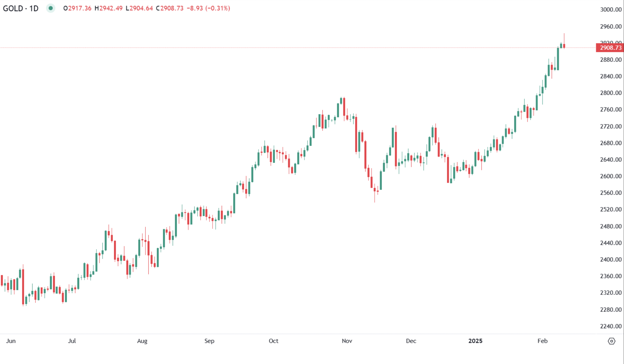Screen dimensions: 624x364
Task: Click the 2025 label on time axis
Action: 475,341
